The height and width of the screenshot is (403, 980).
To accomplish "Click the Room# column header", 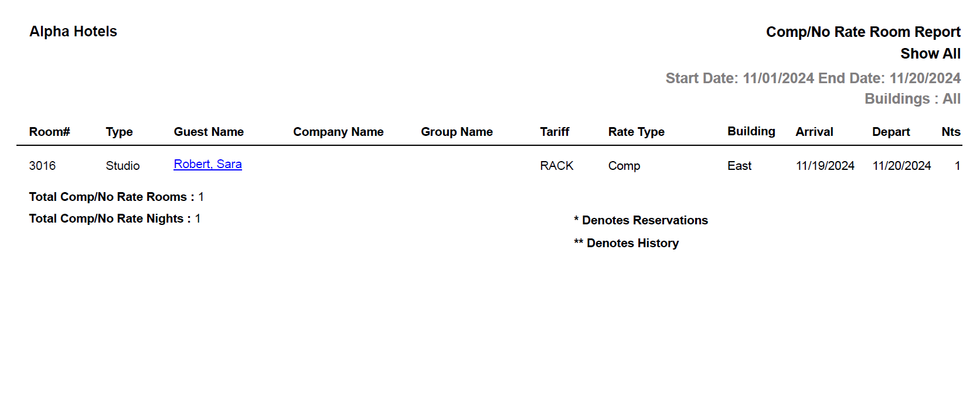I will click(x=49, y=132).
